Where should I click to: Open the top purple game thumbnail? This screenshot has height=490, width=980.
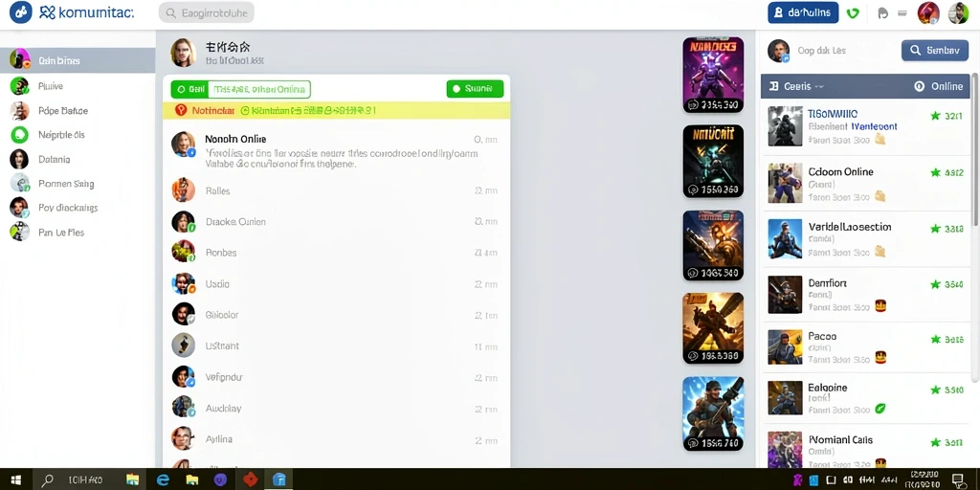coord(713,75)
